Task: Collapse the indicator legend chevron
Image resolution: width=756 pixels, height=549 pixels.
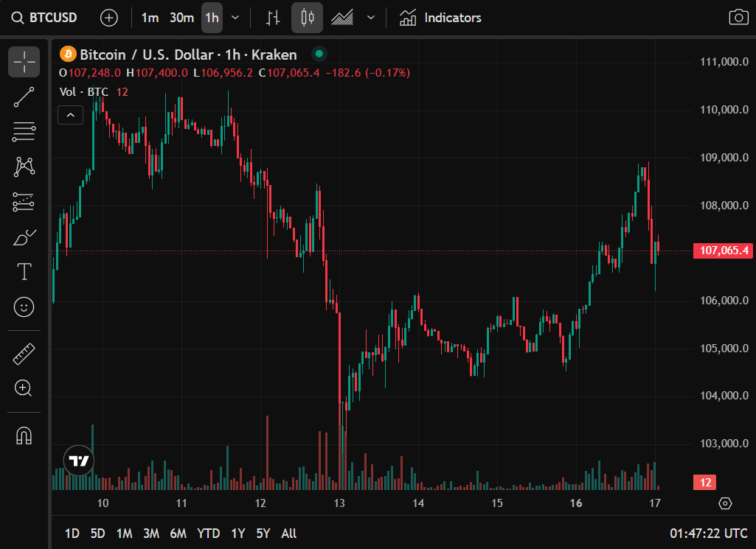Action: [x=70, y=114]
